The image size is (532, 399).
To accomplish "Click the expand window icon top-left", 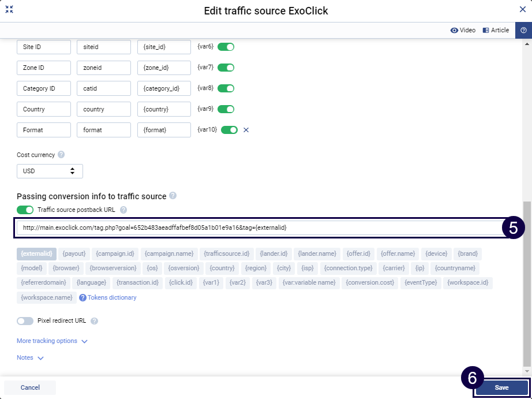I will [9, 9].
